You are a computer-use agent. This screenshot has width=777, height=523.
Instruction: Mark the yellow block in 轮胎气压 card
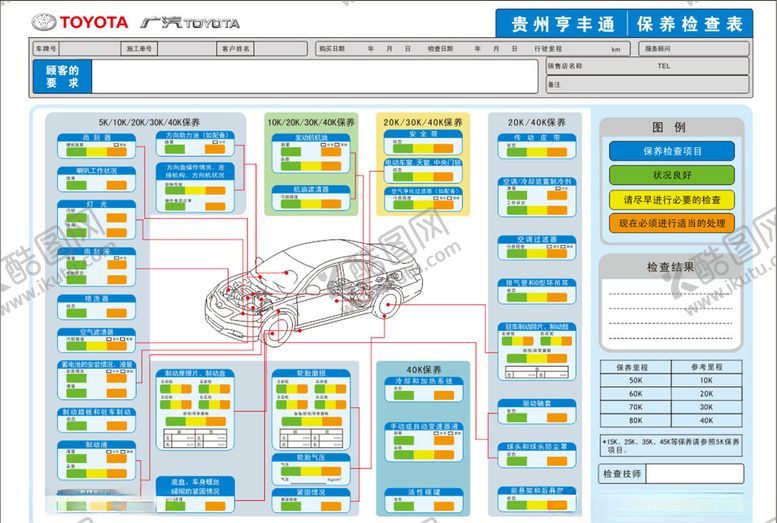[311, 471]
